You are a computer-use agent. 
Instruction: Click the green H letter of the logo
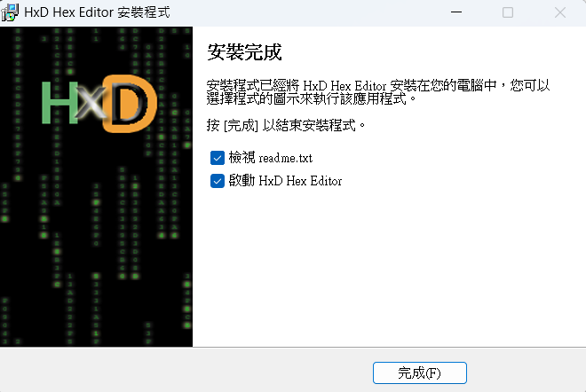[59, 103]
